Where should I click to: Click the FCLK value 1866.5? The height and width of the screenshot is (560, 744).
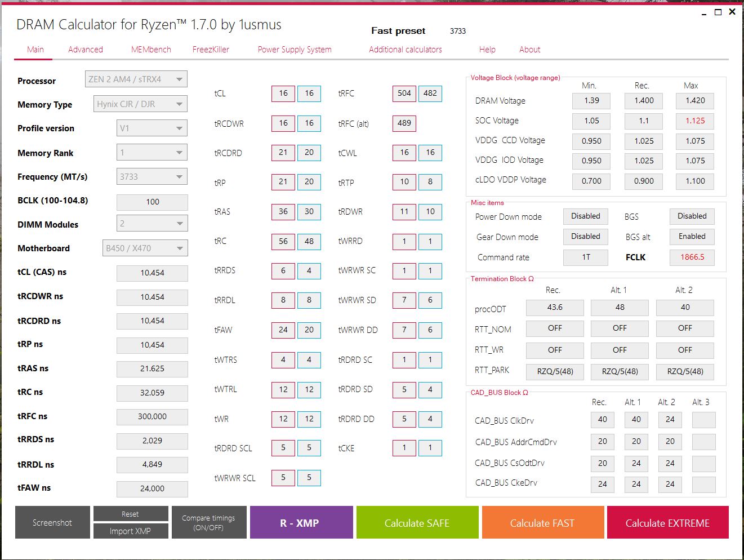[x=692, y=257]
